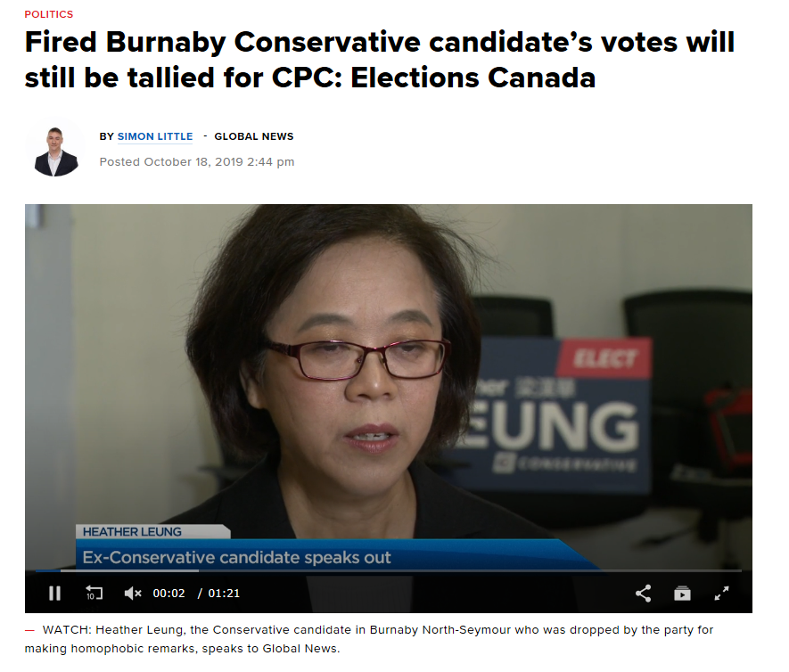Click the 'Ex-Conservative candidate speaks out' caption
The width and height of the screenshot is (789, 672).
pyautogui.click(x=236, y=557)
